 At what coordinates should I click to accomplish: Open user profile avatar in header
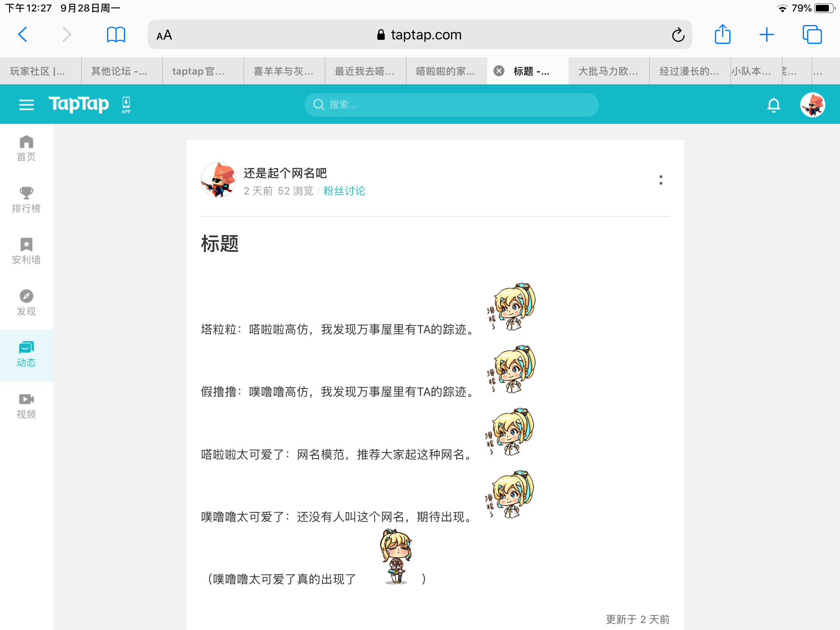(x=813, y=105)
